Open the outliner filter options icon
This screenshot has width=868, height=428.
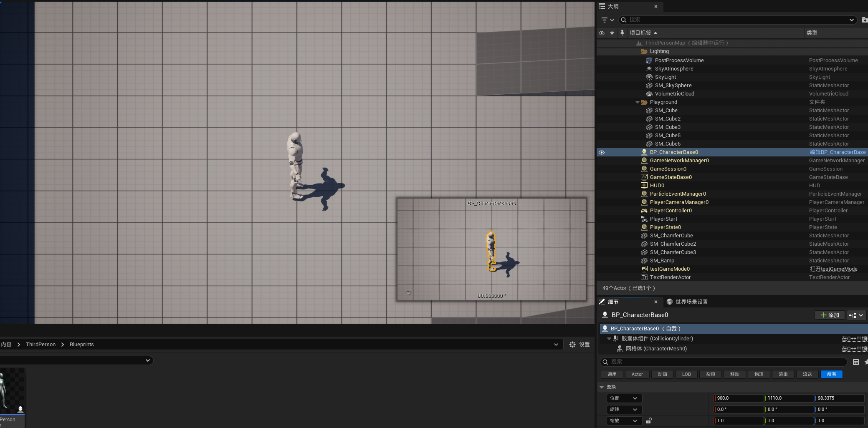[x=607, y=20]
